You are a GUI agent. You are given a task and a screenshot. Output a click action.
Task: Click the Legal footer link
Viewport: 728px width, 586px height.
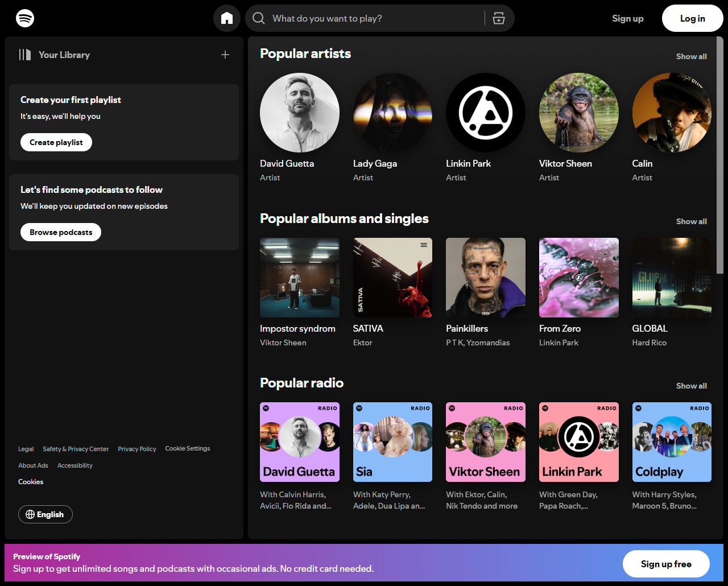[x=26, y=449]
